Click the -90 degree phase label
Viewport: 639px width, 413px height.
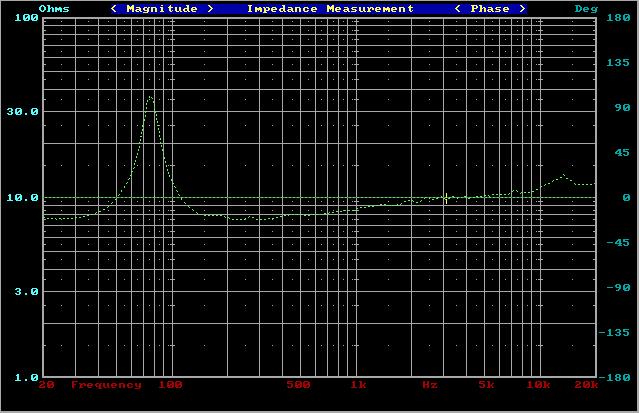(618, 287)
